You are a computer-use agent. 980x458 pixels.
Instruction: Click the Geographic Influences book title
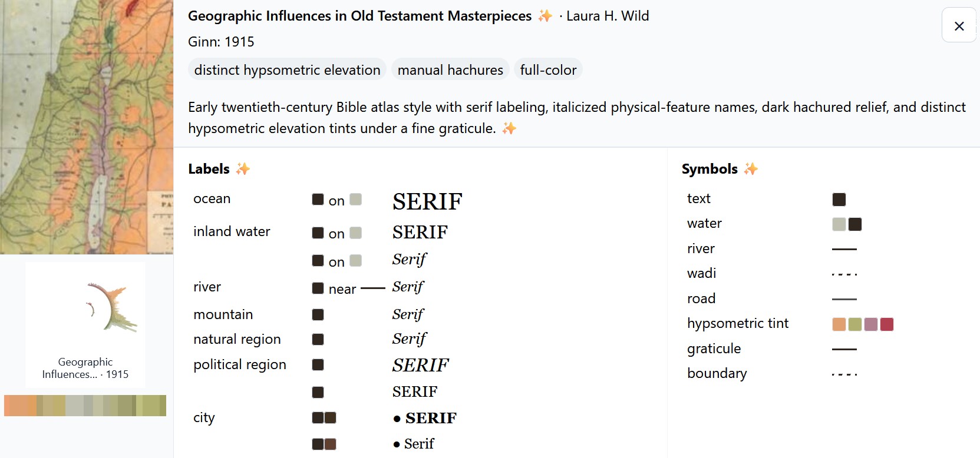click(x=360, y=16)
